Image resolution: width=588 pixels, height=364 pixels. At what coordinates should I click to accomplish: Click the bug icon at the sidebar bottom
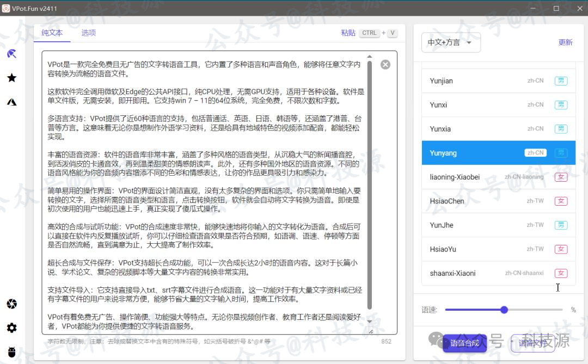coord(11,352)
